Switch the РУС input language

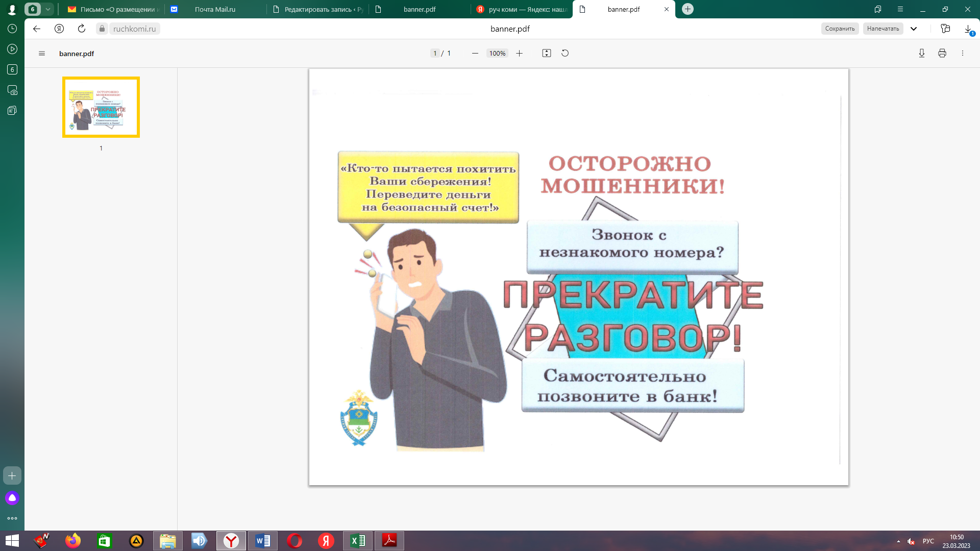(928, 541)
